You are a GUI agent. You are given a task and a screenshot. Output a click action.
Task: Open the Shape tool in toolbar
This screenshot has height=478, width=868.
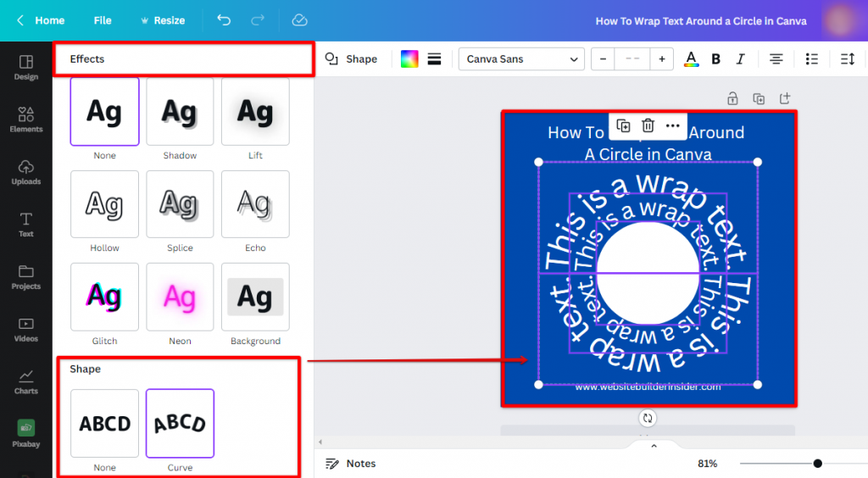352,58
